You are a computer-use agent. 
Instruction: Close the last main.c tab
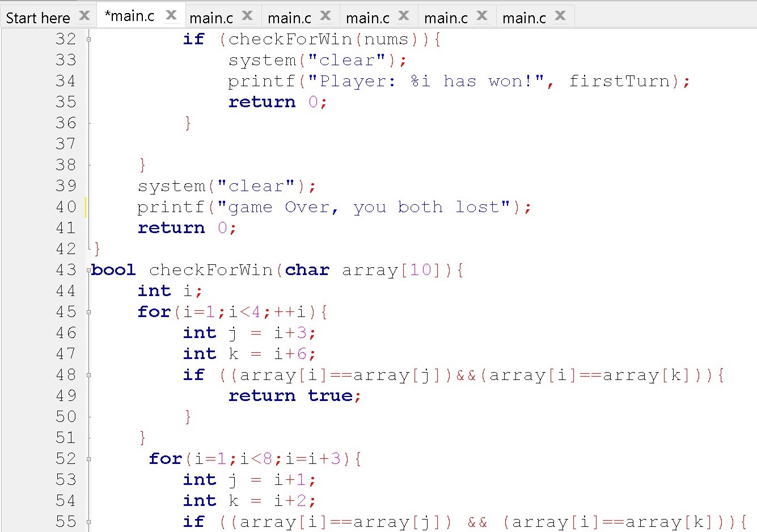tap(560, 16)
